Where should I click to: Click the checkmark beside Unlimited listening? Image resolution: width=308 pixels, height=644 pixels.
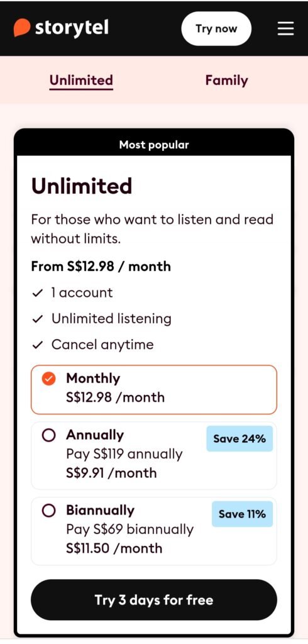37,319
